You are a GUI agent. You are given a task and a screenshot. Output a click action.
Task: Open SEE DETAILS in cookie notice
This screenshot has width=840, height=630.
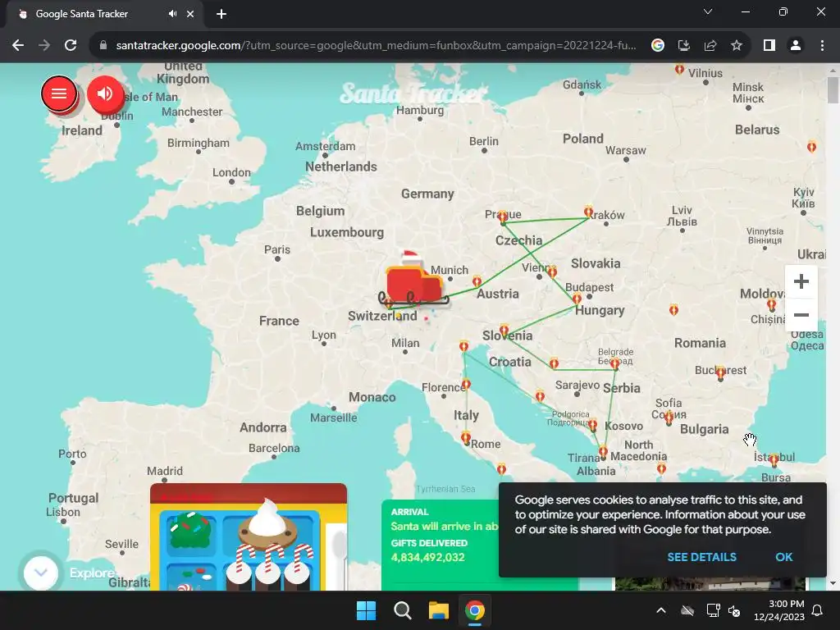pyautogui.click(x=701, y=557)
